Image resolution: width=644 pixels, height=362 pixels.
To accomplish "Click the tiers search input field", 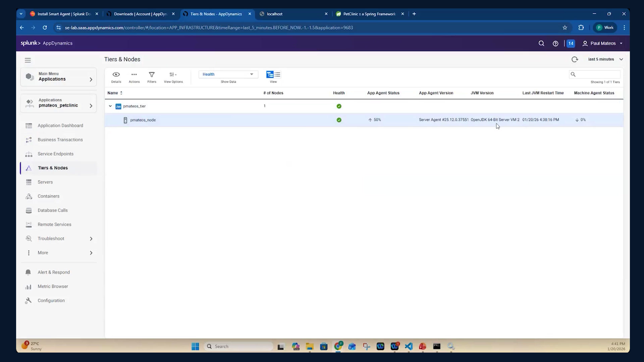I will coord(595,74).
